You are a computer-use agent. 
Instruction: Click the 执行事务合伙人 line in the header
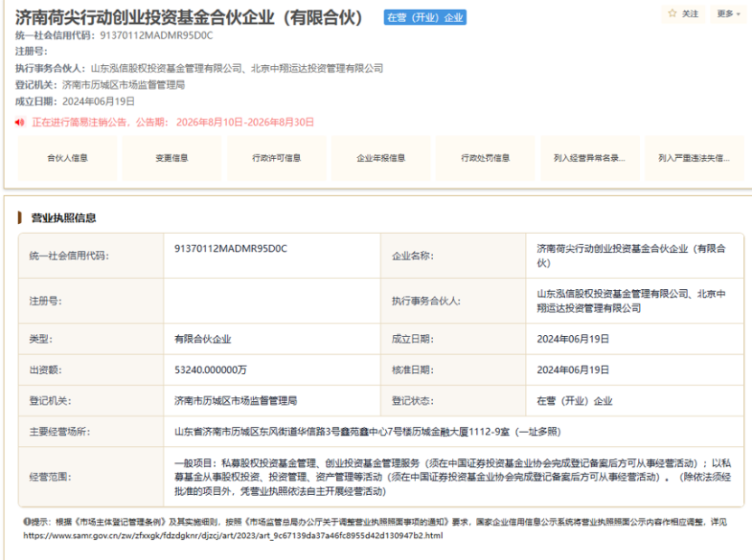(x=199, y=69)
